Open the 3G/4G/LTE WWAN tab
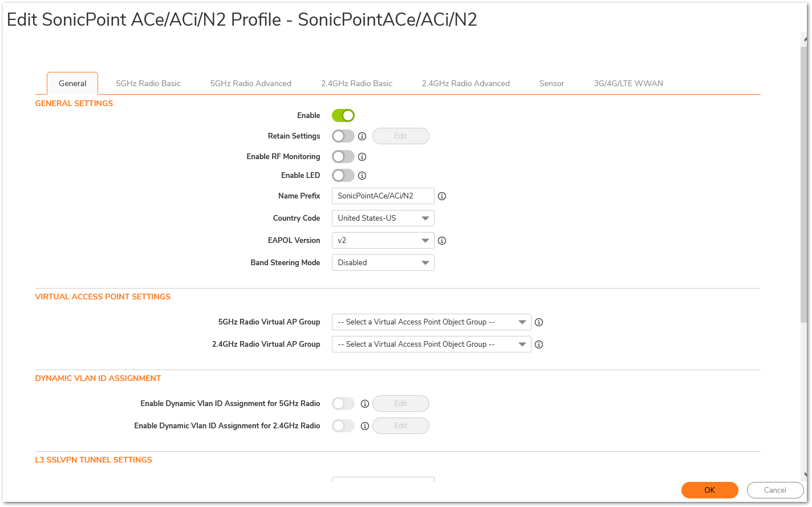The image size is (812, 507). (x=628, y=83)
